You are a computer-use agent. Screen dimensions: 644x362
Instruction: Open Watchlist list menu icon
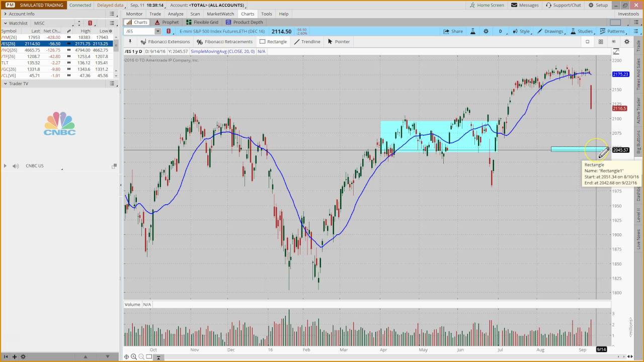point(113,23)
